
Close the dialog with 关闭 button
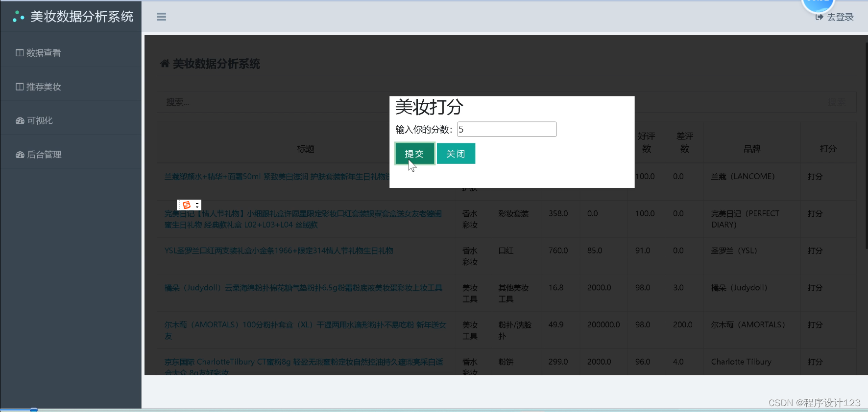(x=456, y=154)
